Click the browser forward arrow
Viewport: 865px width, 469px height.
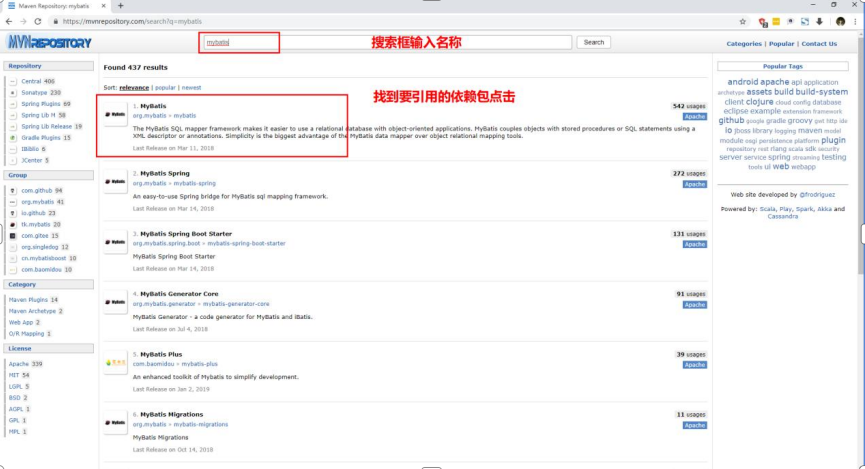23,22
